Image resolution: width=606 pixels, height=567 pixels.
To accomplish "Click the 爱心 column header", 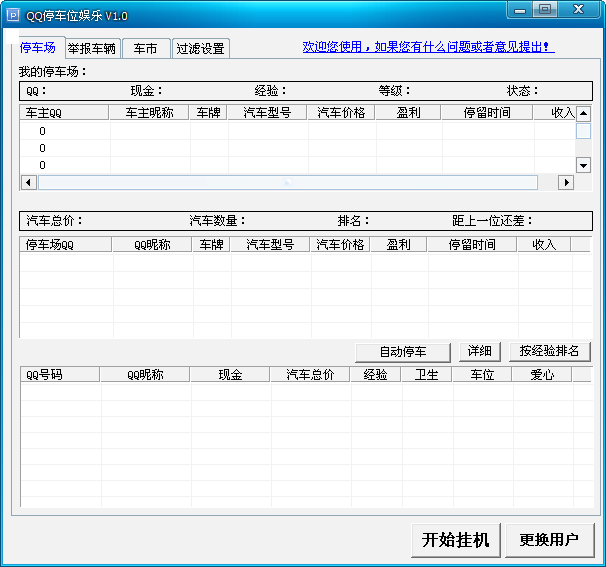I will click(x=542, y=374).
